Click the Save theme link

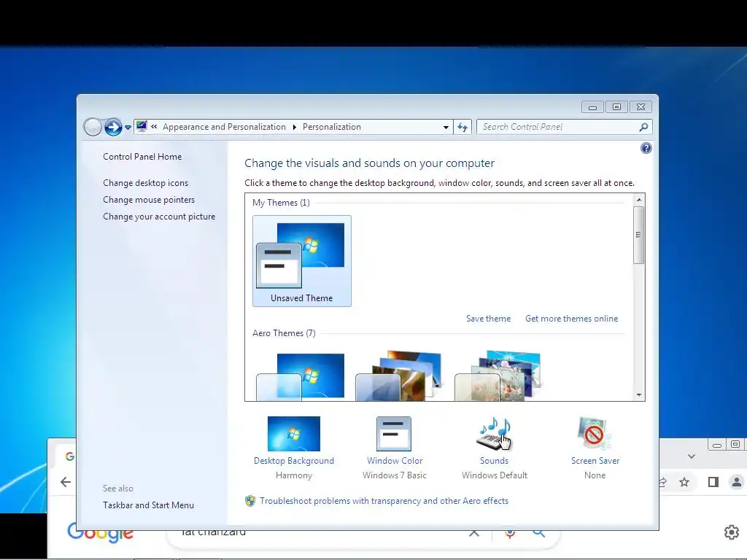[x=488, y=319]
